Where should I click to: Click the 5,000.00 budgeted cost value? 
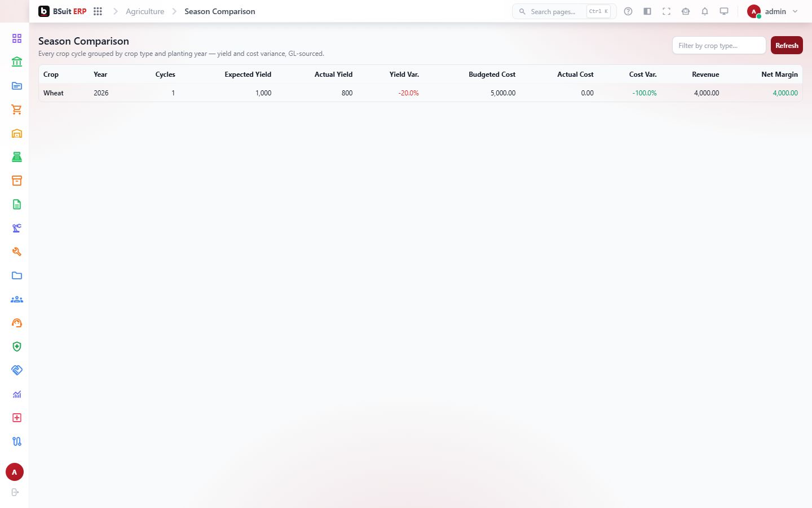click(x=503, y=93)
